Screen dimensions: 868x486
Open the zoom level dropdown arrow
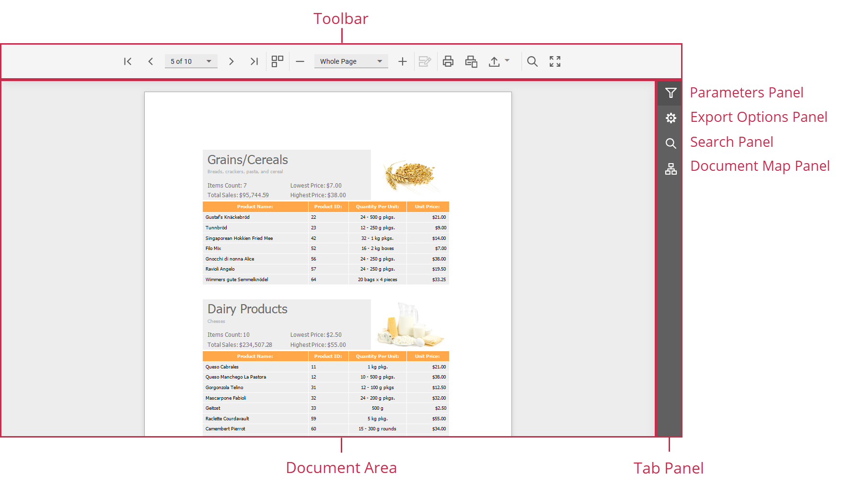coord(380,61)
